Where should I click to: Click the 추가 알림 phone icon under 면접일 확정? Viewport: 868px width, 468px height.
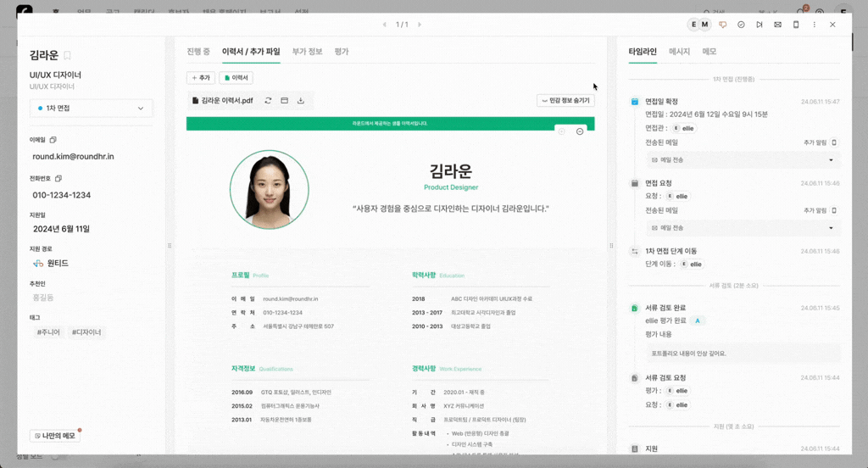(834, 142)
